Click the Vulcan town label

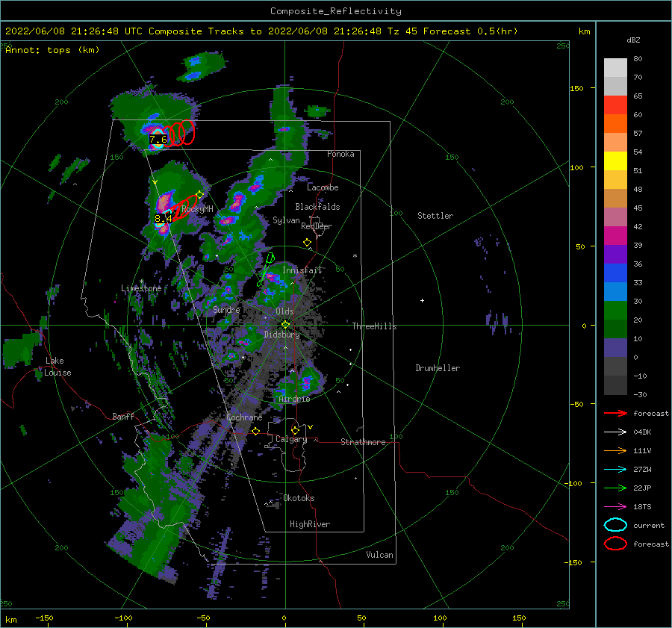[x=379, y=555]
